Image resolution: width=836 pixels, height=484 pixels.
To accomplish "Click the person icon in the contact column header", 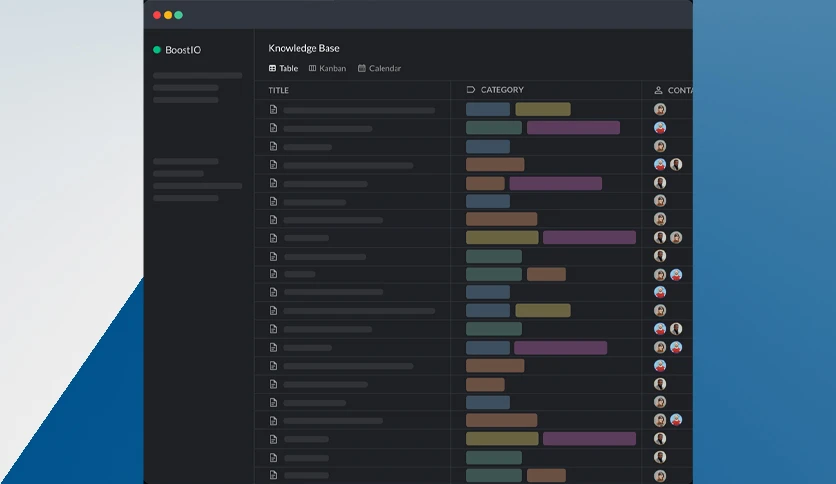I will (x=658, y=90).
